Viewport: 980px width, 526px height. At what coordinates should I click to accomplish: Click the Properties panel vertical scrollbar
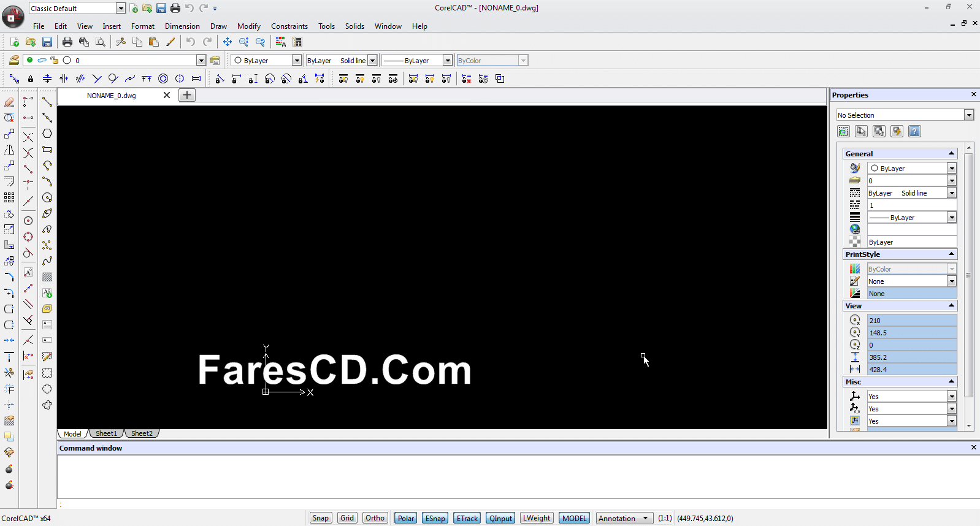point(969,275)
